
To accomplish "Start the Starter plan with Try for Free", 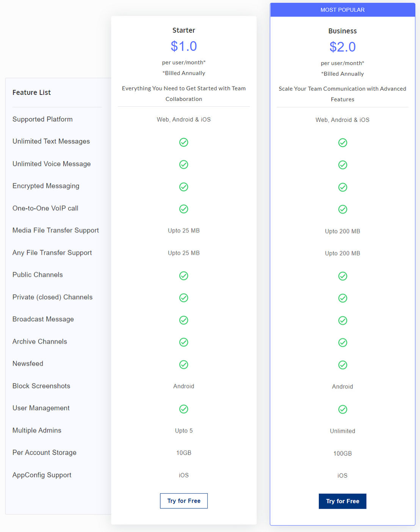I will tap(184, 501).
